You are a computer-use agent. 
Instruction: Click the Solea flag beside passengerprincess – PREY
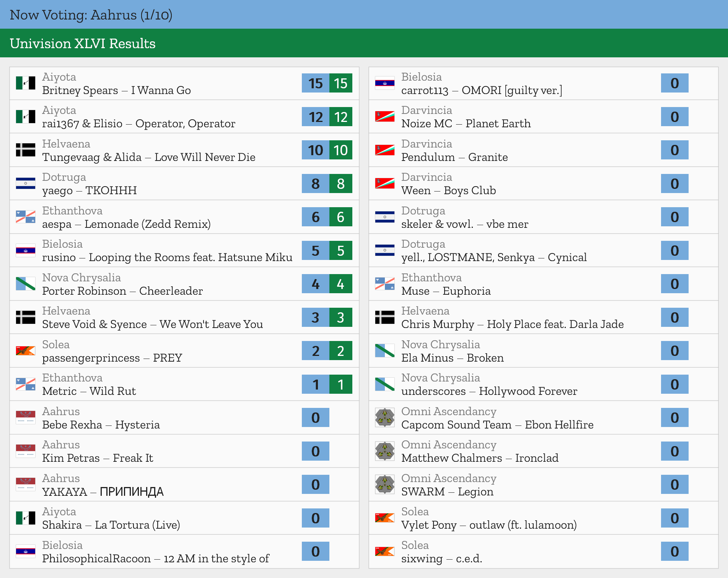pos(26,351)
